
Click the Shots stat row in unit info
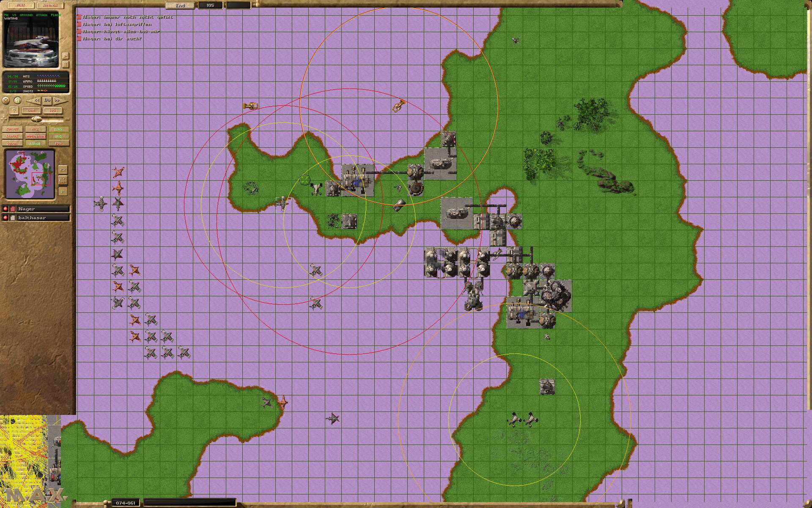36,91
